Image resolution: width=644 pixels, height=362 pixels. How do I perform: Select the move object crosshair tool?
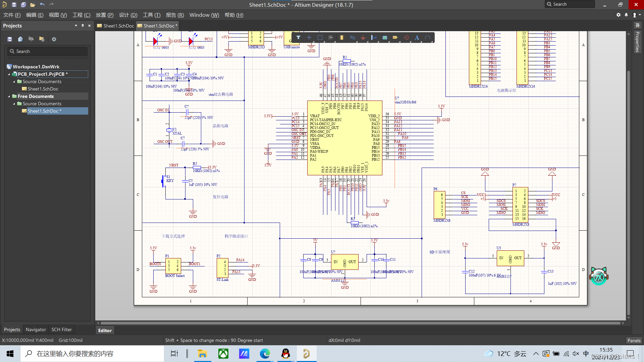[309, 38]
